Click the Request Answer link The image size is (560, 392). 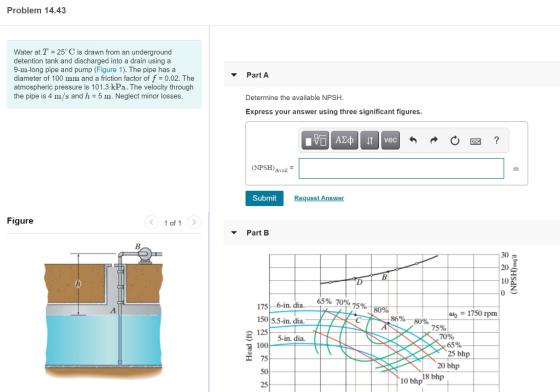click(x=319, y=198)
